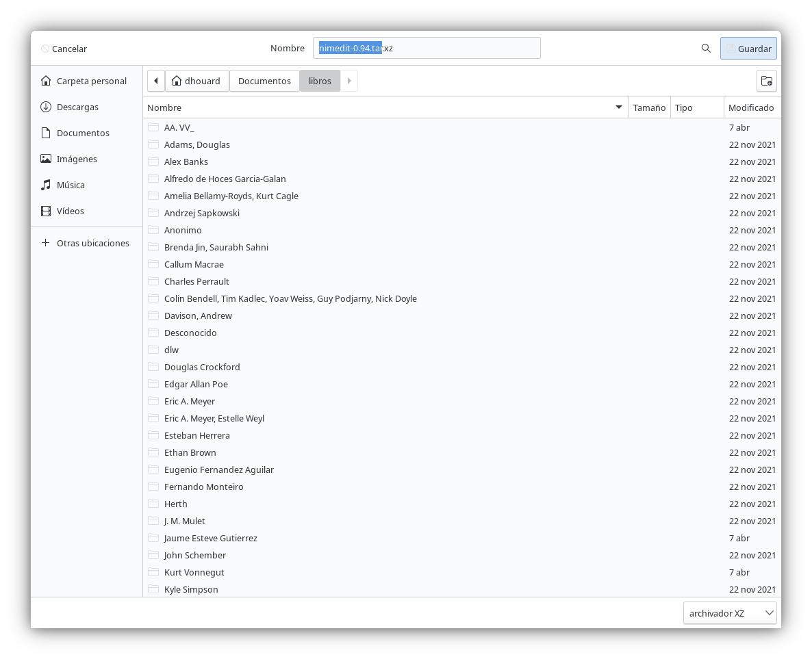Select the Edgar Allan Poe folder

pos(196,384)
